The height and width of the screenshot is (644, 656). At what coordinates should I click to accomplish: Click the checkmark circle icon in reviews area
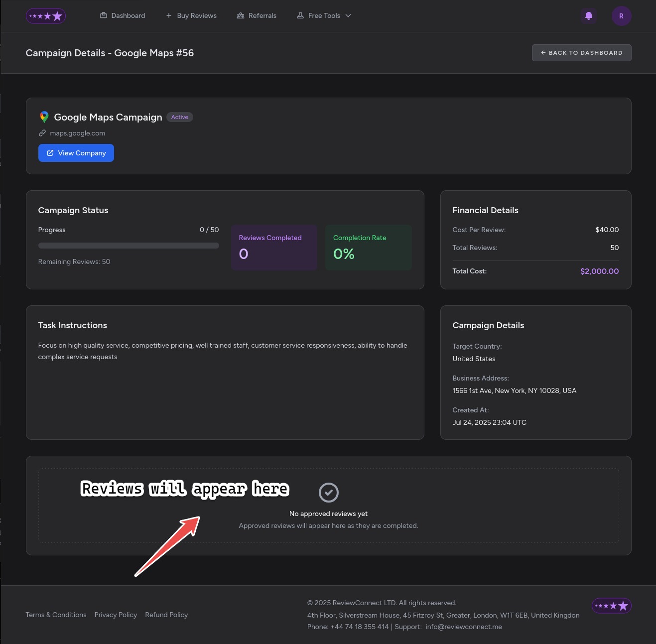(x=328, y=493)
